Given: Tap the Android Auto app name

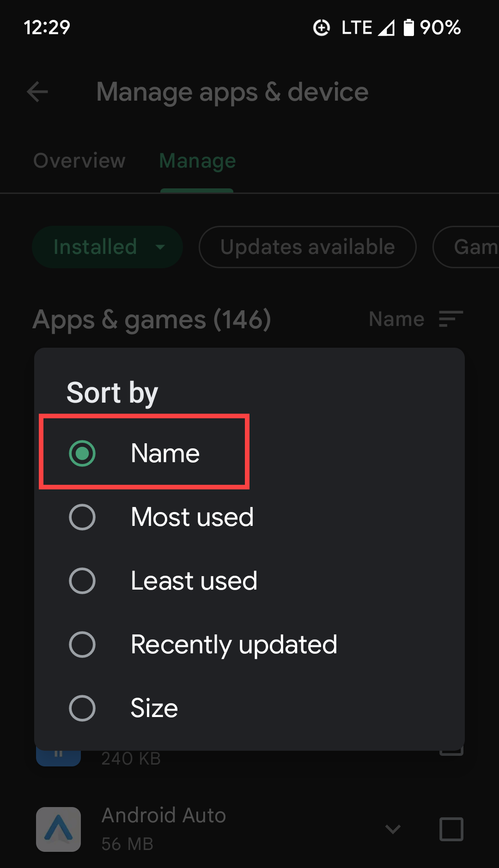Looking at the screenshot, I should [164, 815].
